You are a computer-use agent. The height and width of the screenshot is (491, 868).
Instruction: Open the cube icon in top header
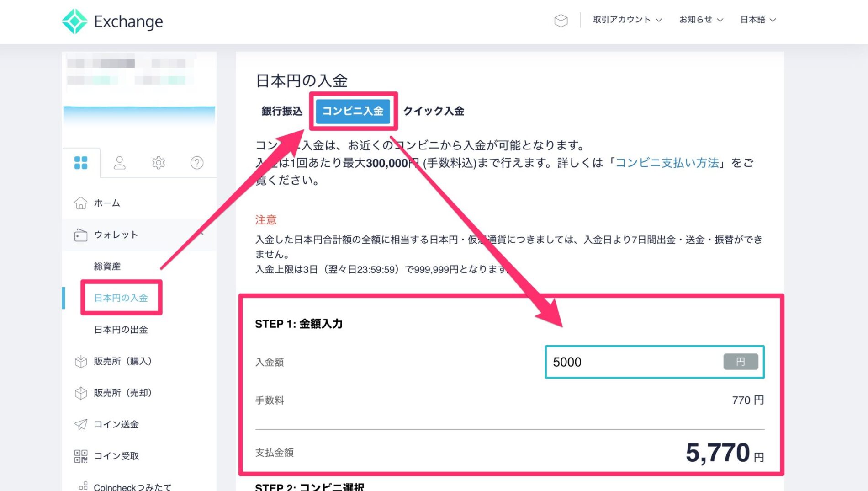(561, 20)
